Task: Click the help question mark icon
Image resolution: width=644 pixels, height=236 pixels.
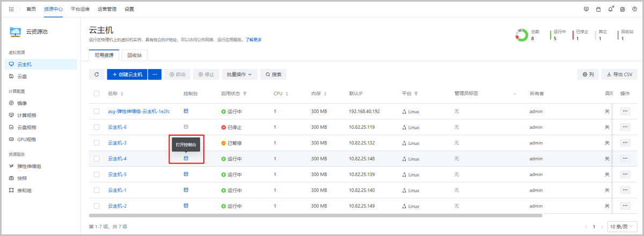Action: click(634, 9)
